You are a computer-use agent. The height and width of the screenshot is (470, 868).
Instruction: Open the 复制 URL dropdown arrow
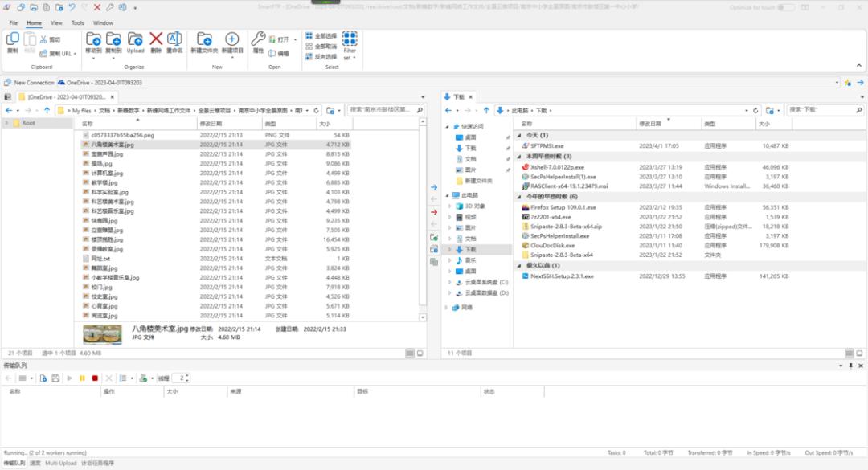[76, 54]
